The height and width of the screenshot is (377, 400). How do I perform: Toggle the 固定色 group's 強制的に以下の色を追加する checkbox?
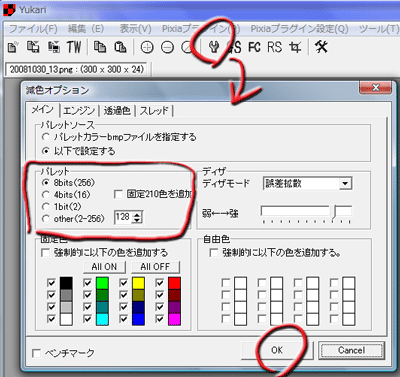pyautogui.click(x=45, y=253)
